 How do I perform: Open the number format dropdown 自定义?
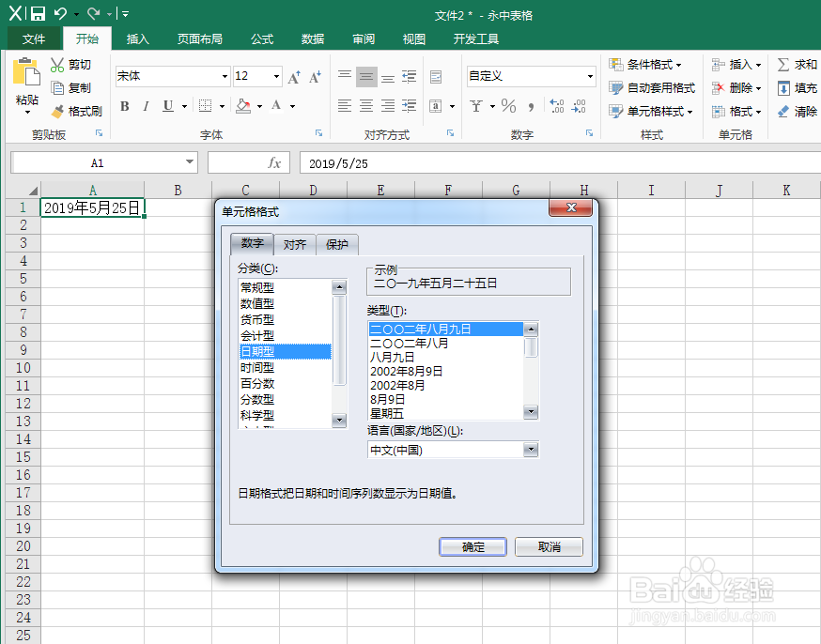click(x=590, y=77)
